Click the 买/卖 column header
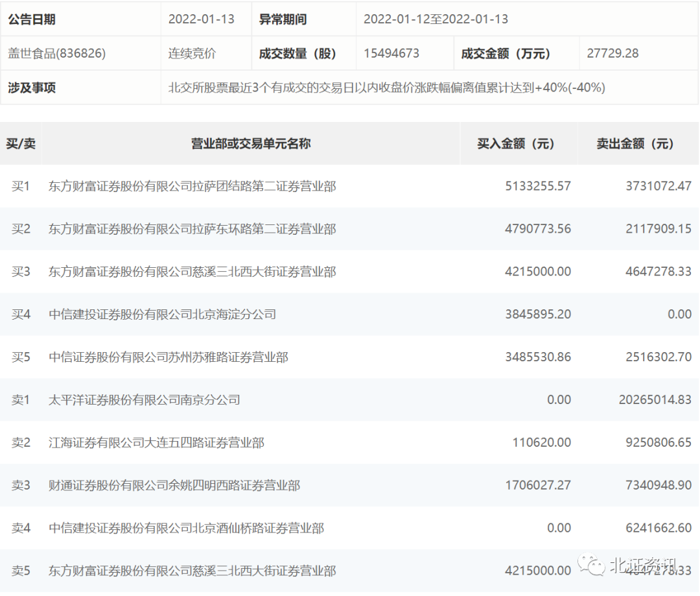This screenshot has width=700, height=596. click(x=21, y=143)
